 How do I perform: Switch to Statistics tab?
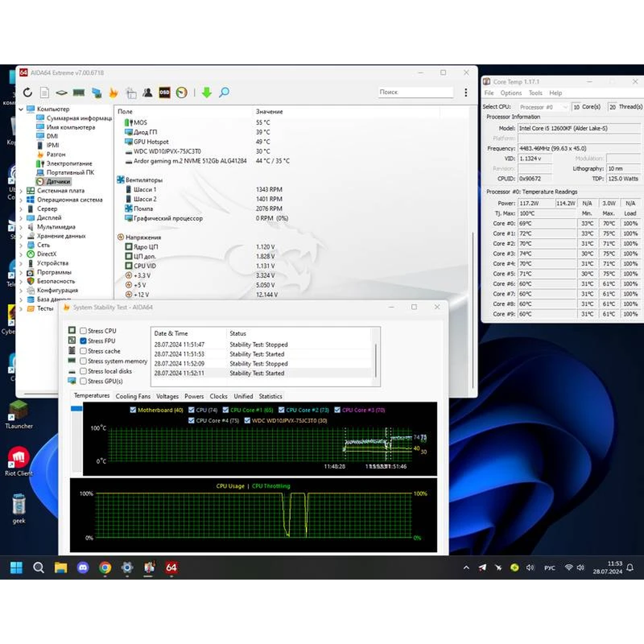tap(270, 396)
